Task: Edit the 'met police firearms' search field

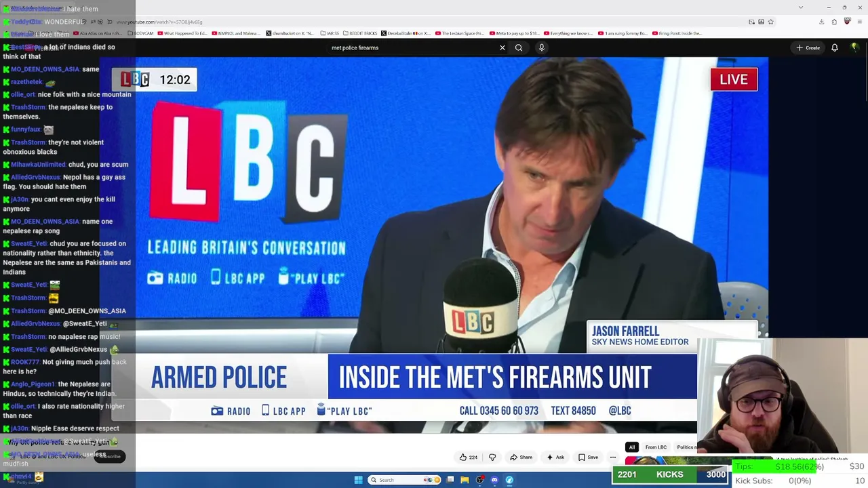Action: point(412,47)
